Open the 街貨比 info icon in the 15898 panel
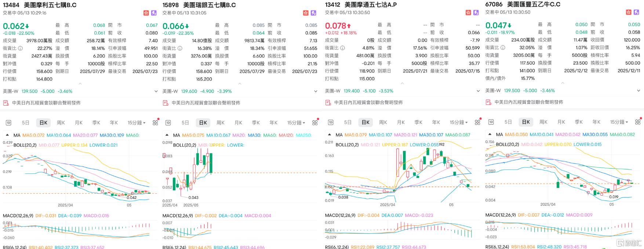644x249 pixels. [180, 48]
